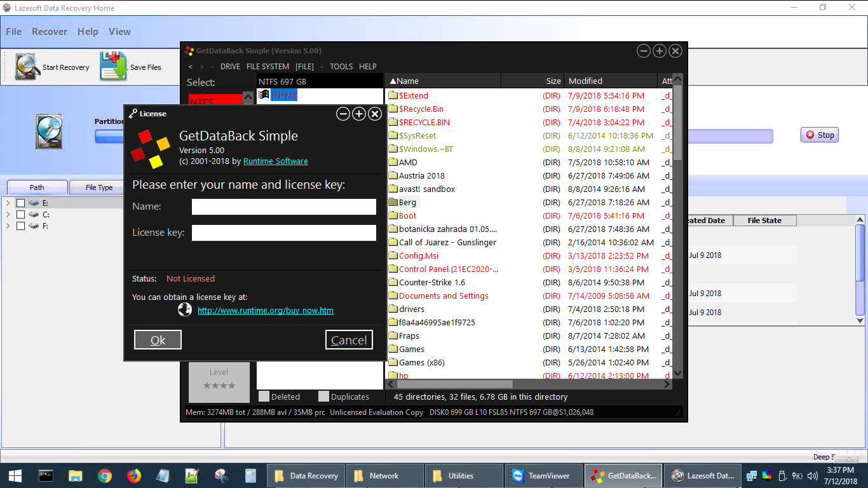868x488 pixels.
Task: Open the DRIVE menu in GetDataBack
Action: (230, 66)
